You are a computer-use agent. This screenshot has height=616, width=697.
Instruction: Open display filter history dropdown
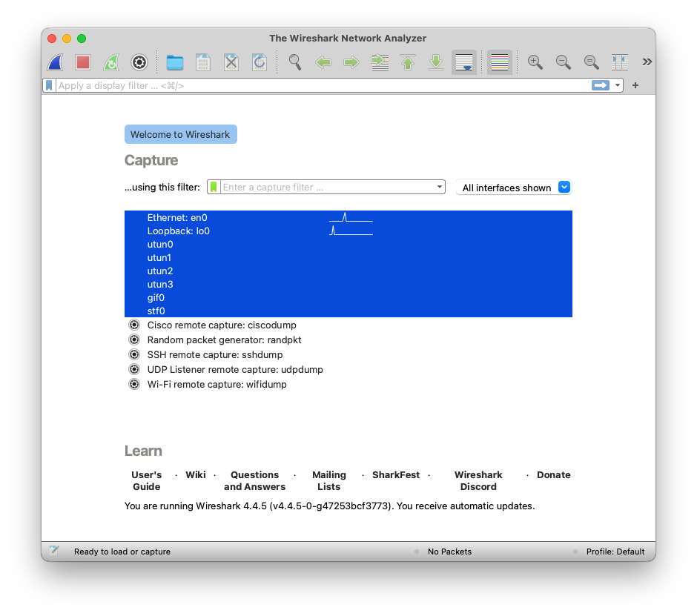click(618, 85)
